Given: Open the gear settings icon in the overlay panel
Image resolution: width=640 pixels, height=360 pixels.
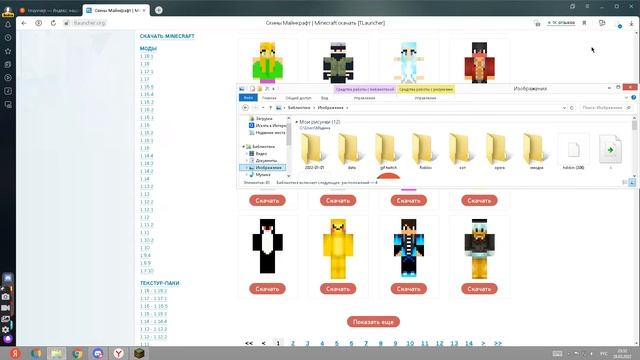Looking at the screenshot, I should click(x=6, y=329).
